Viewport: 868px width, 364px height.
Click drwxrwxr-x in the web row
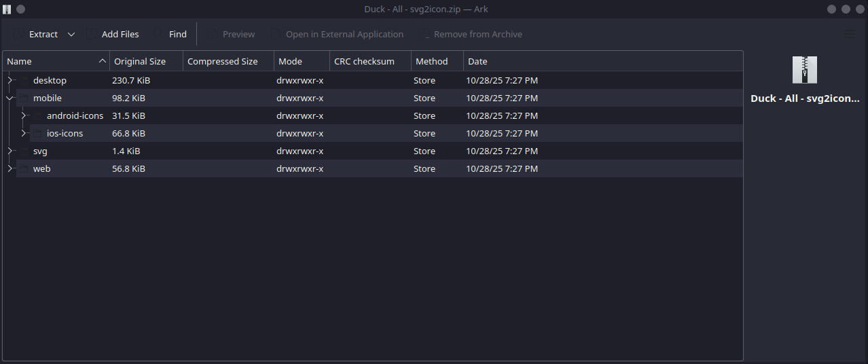300,168
